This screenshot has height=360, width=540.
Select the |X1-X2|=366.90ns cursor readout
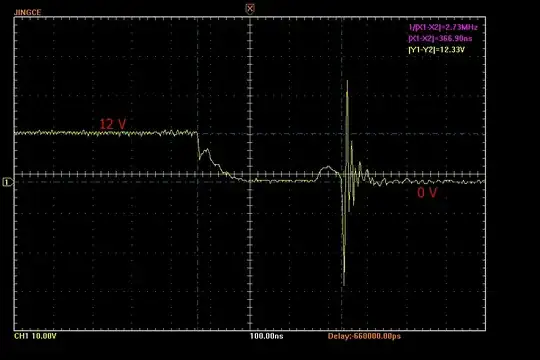tap(440, 38)
